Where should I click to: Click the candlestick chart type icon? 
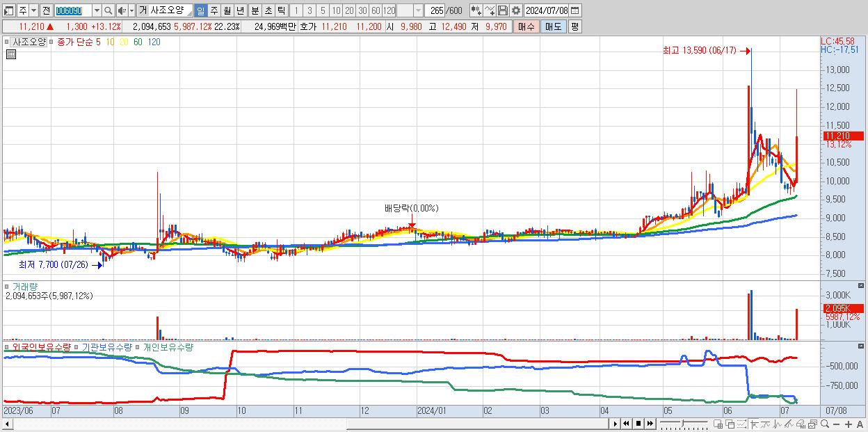tap(476, 10)
